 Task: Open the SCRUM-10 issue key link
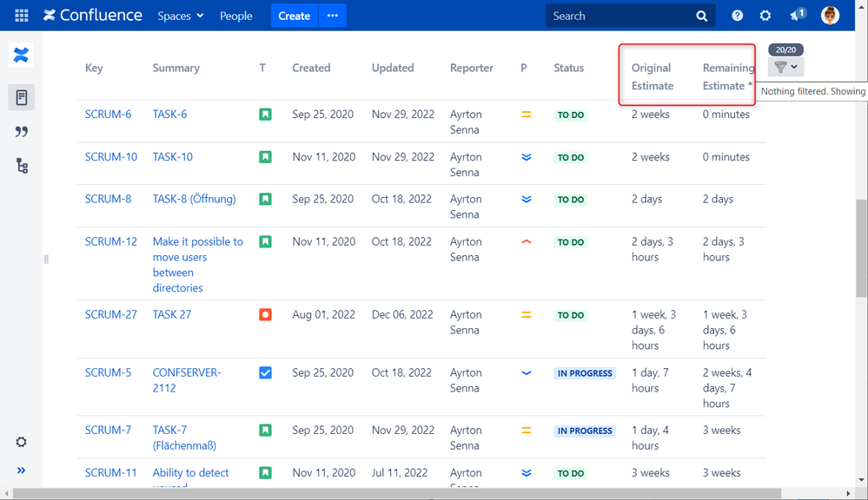[x=110, y=157]
